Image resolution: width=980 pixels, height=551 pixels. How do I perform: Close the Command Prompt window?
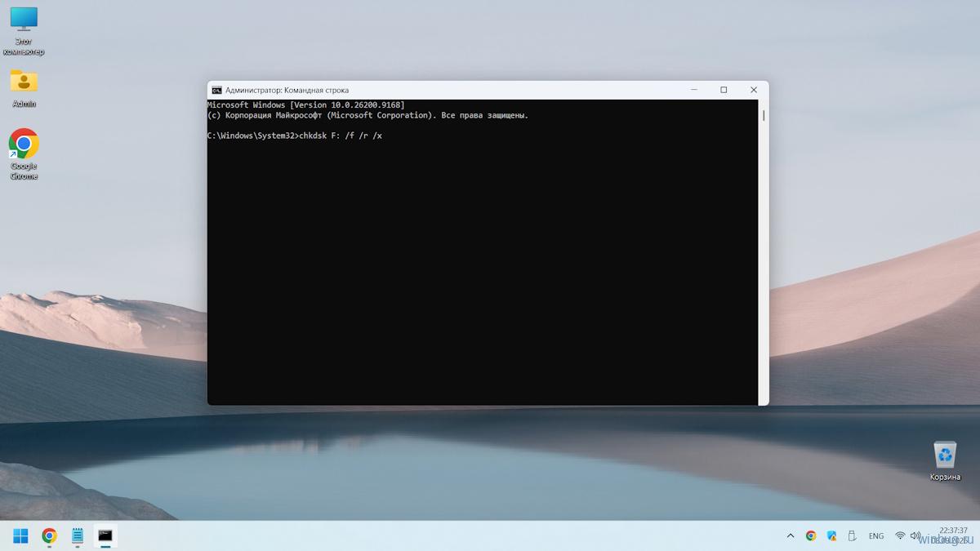coord(754,90)
